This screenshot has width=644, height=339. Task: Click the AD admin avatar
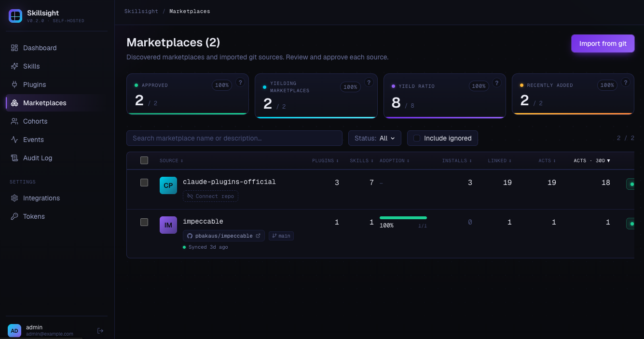point(14,331)
